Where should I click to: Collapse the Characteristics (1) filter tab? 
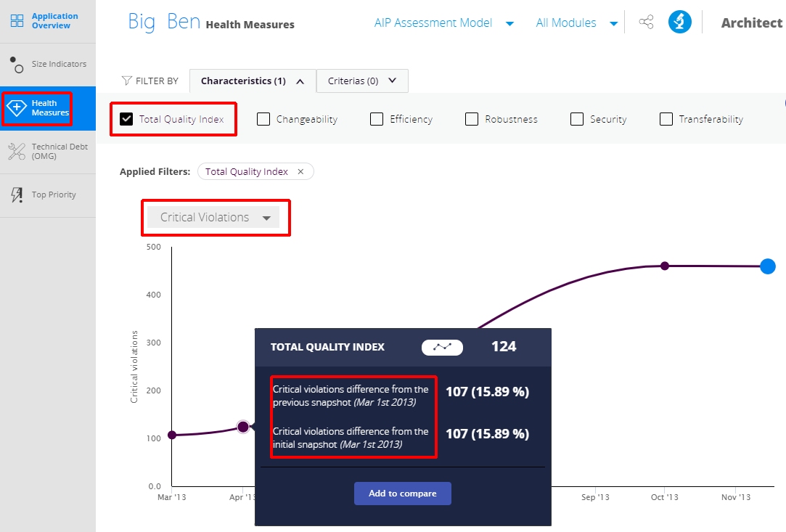(x=253, y=81)
